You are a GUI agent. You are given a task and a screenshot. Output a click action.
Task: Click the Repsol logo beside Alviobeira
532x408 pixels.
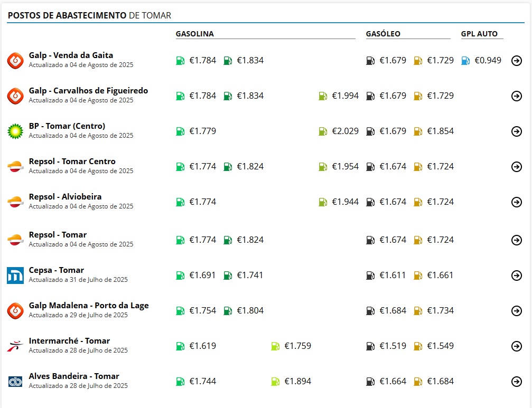(15, 202)
